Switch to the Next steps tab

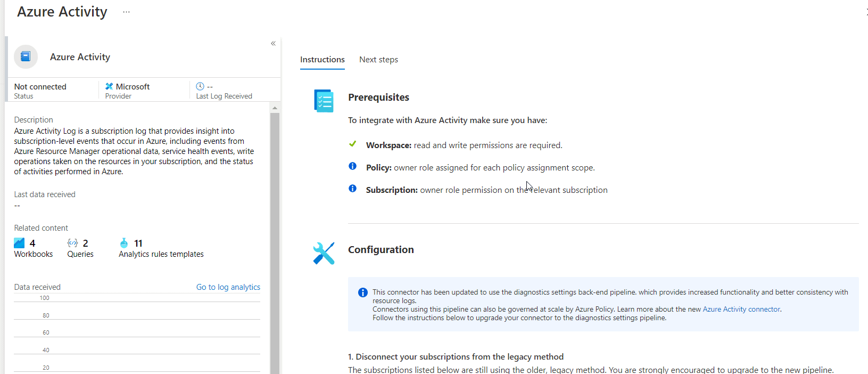(378, 60)
